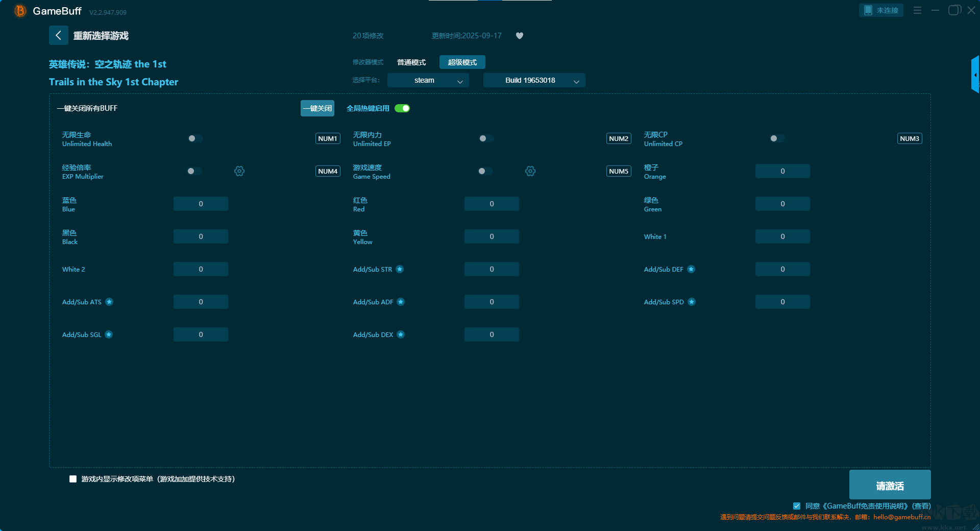Click the star badge beside Add/Sub DEF

pos(691,269)
